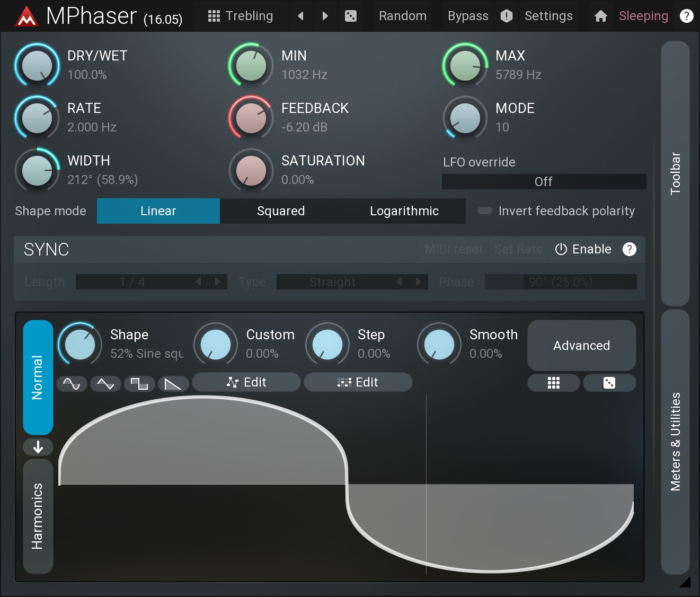The height and width of the screenshot is (597, 700).
Task: Open the Trebling presets grid
Action: tap(240, 16)
